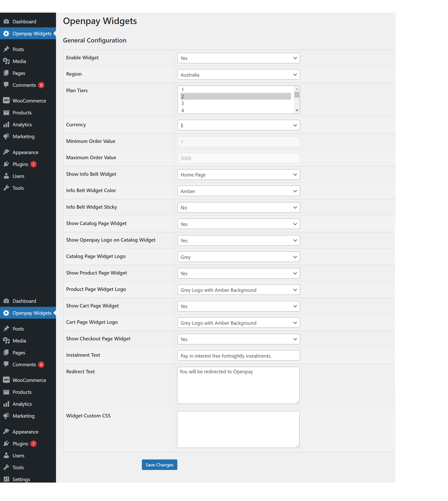
Task: Select the Posts pin icon
Action: tap(6, 49)
